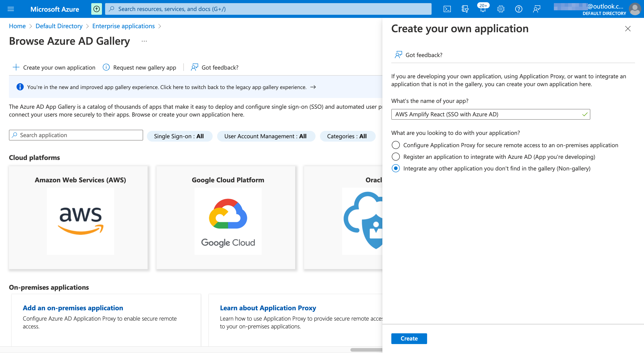Open Add an on-premises application
This screenshot has height=353, width=644.
point(73,308)
